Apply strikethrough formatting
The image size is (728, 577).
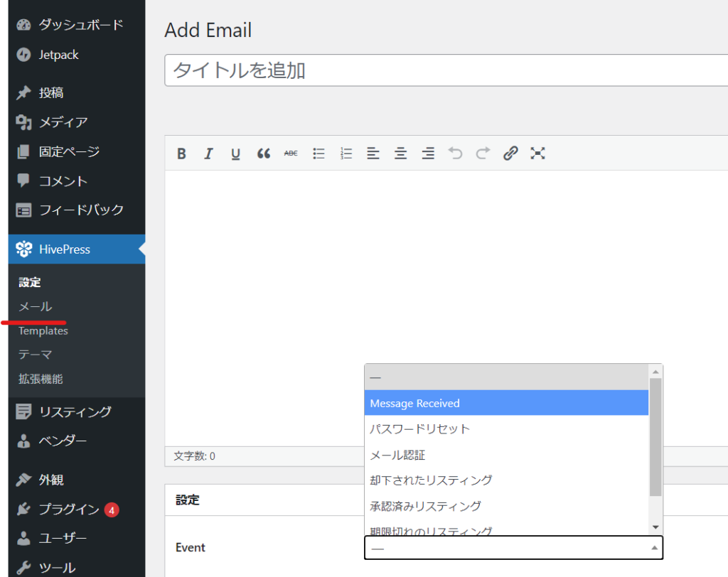pos(291,153)
